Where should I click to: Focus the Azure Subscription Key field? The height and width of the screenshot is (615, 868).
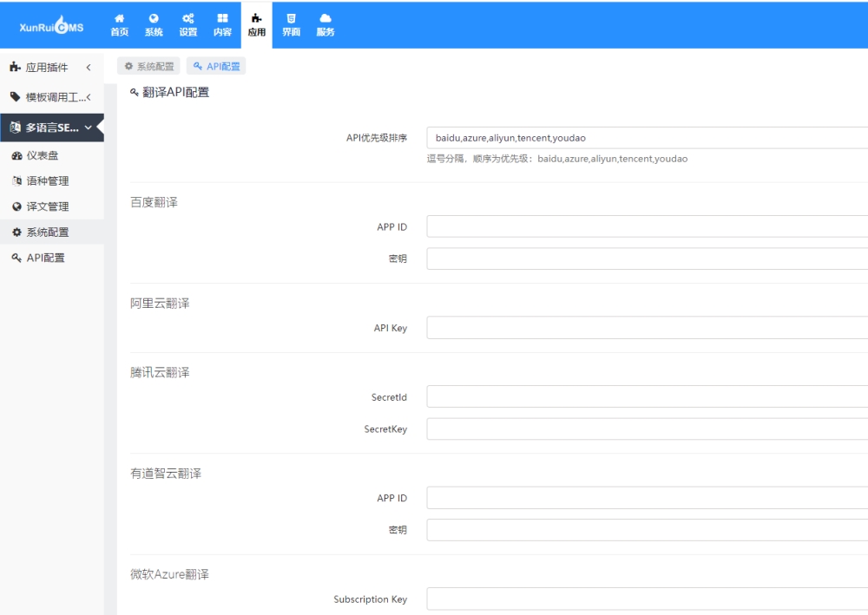[x=648, y=599]
